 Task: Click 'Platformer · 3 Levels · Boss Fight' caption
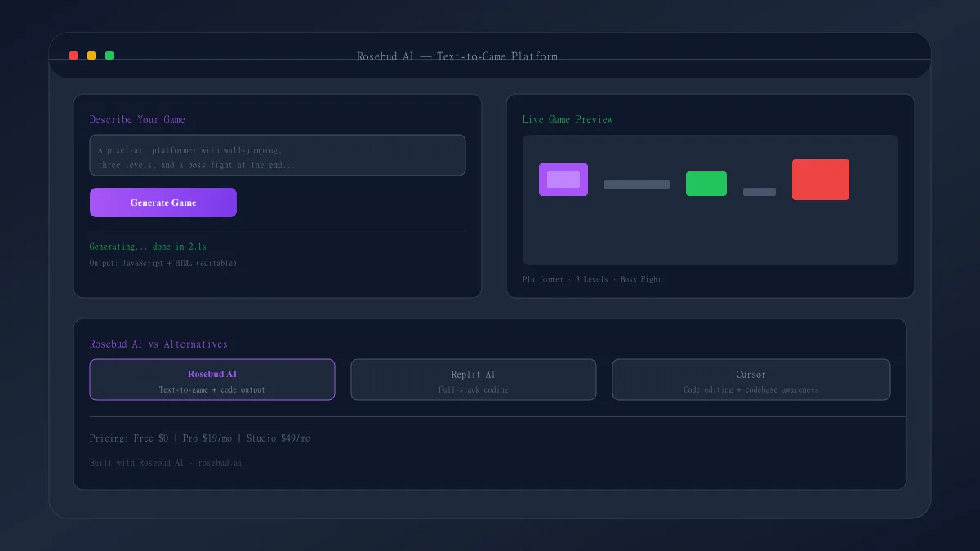(x=592, y=279)
